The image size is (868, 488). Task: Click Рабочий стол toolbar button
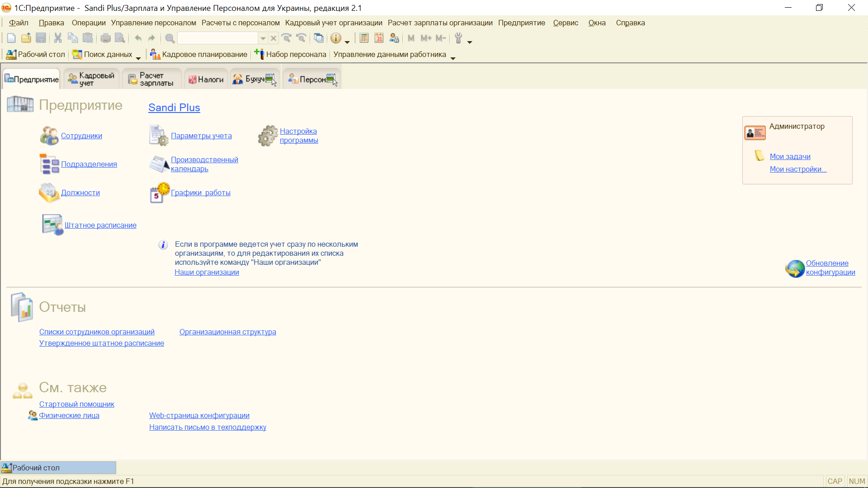click(x=36, y=54)
